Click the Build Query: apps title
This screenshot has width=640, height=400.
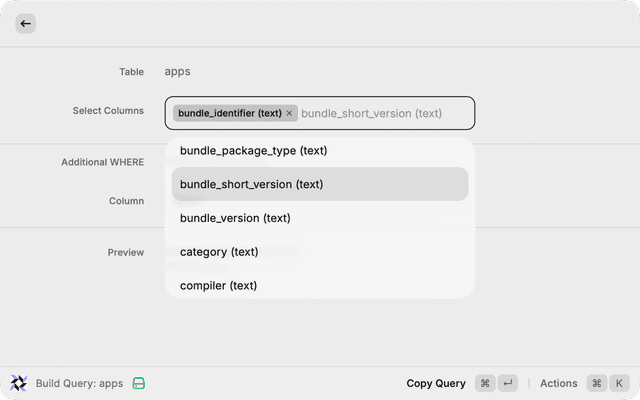point(79,383)
